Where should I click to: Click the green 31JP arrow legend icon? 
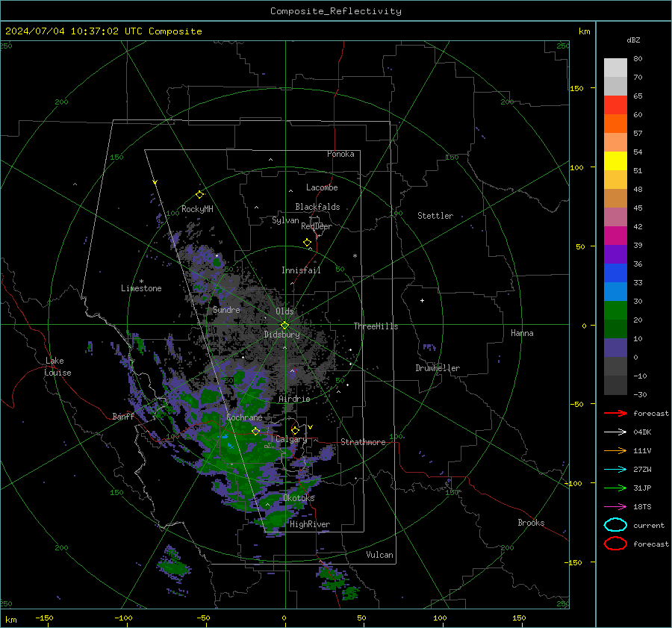615,488
